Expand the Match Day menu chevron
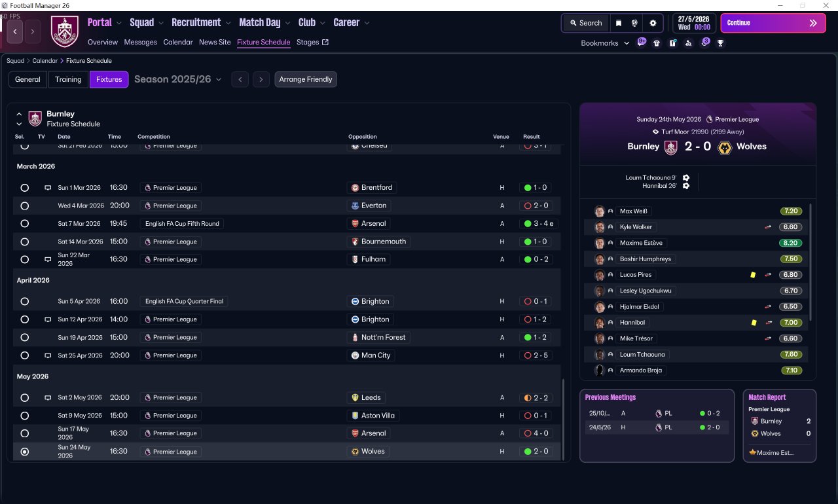 (288, 23)
